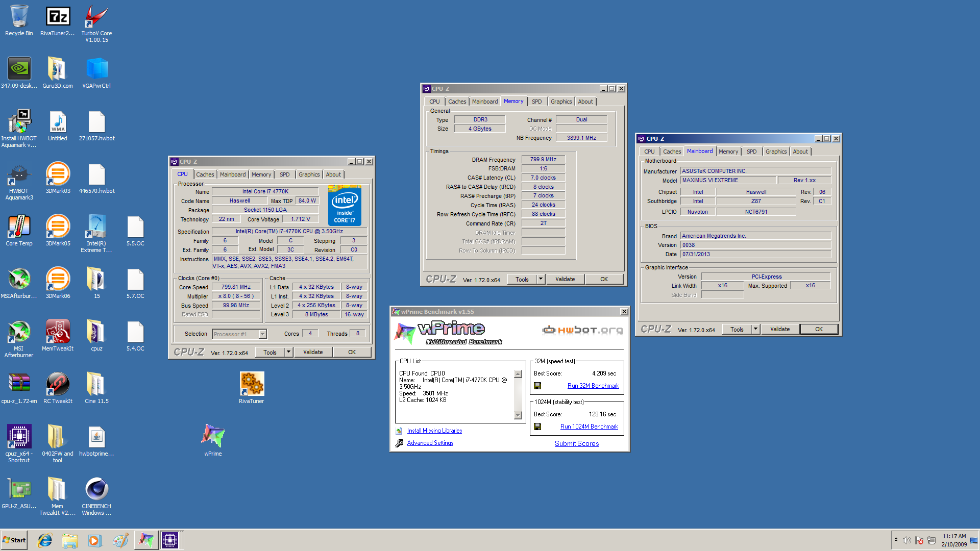980x551 pixels.
Task: Open the 5.5.OC file icon
Action: (x=135, y=231)
